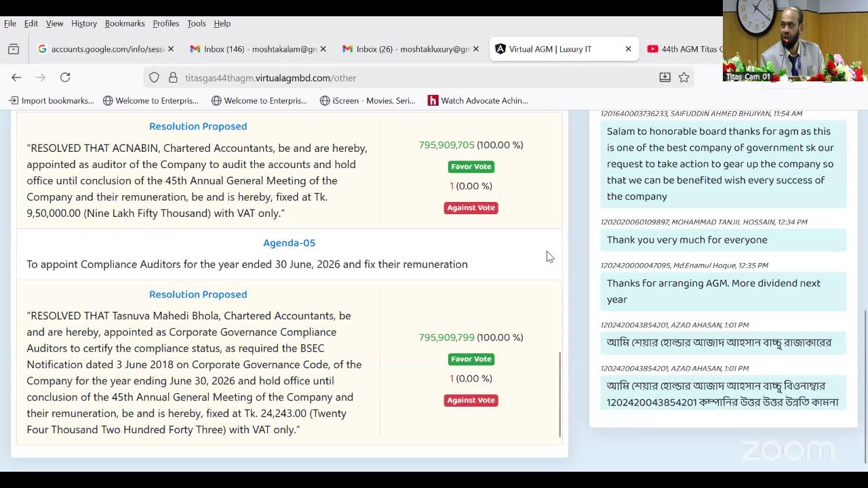
Task: Reload the page with the refresh icon
Action: click(x=65, y=77)
